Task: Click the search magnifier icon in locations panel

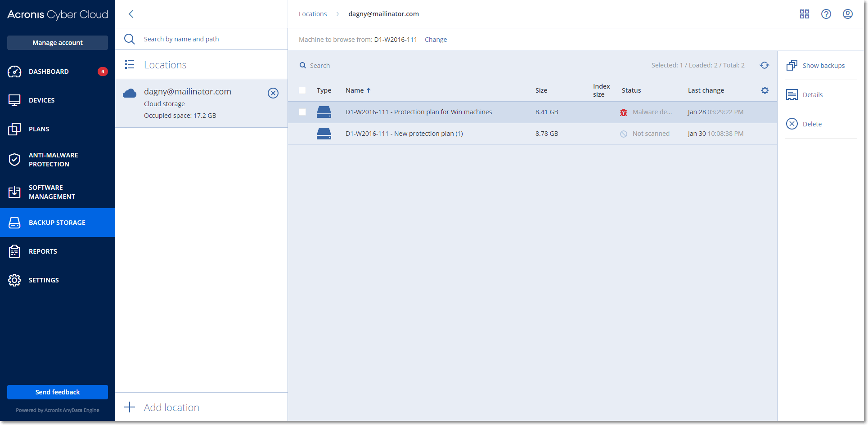Action: point(130,39)
